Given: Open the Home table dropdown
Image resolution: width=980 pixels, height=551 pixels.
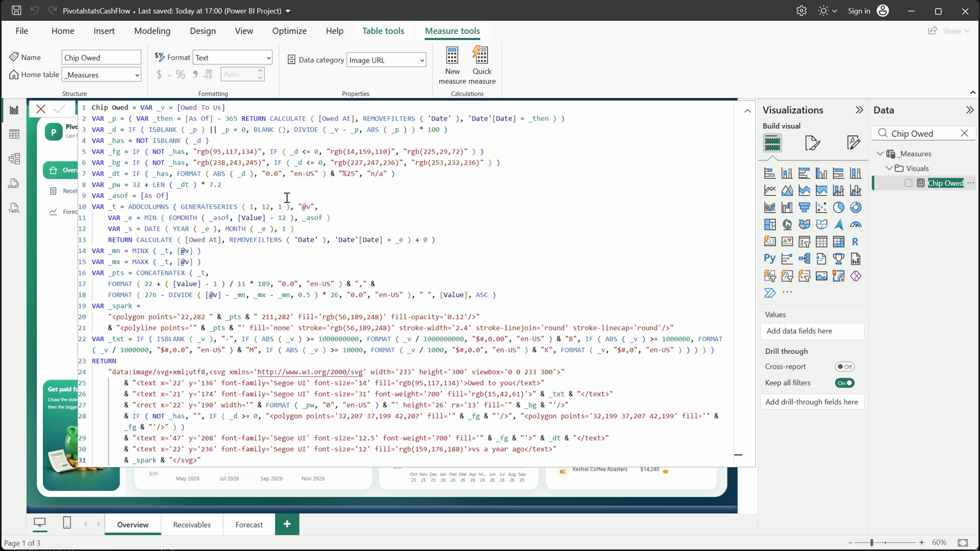Looking at the screenshot, I should pyautogui.click(x=102, y=75).
